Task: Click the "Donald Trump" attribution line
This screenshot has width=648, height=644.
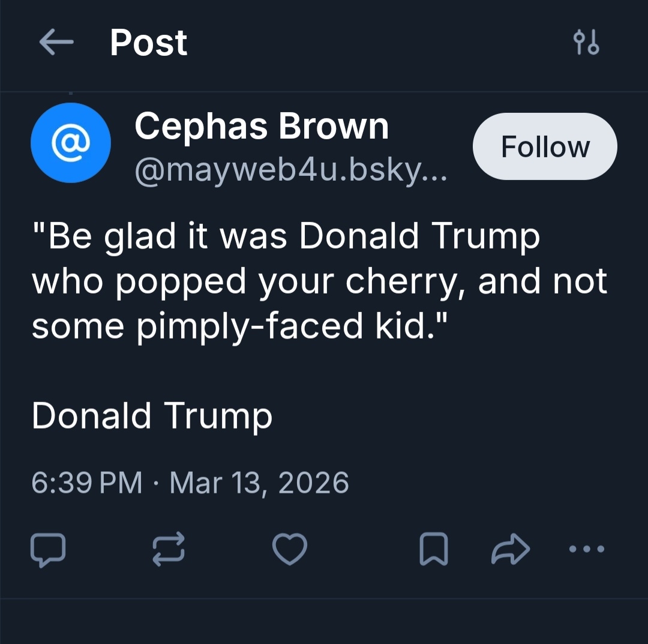Action: coord(152,415)
